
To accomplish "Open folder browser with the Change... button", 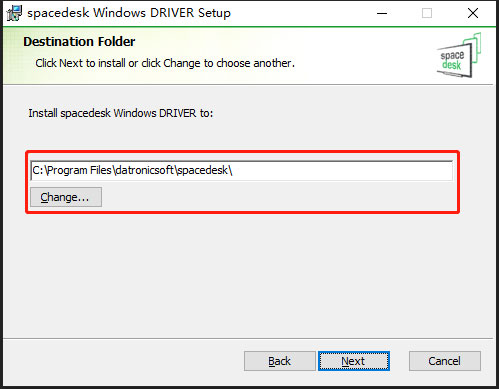I will [x=66, y=197].
